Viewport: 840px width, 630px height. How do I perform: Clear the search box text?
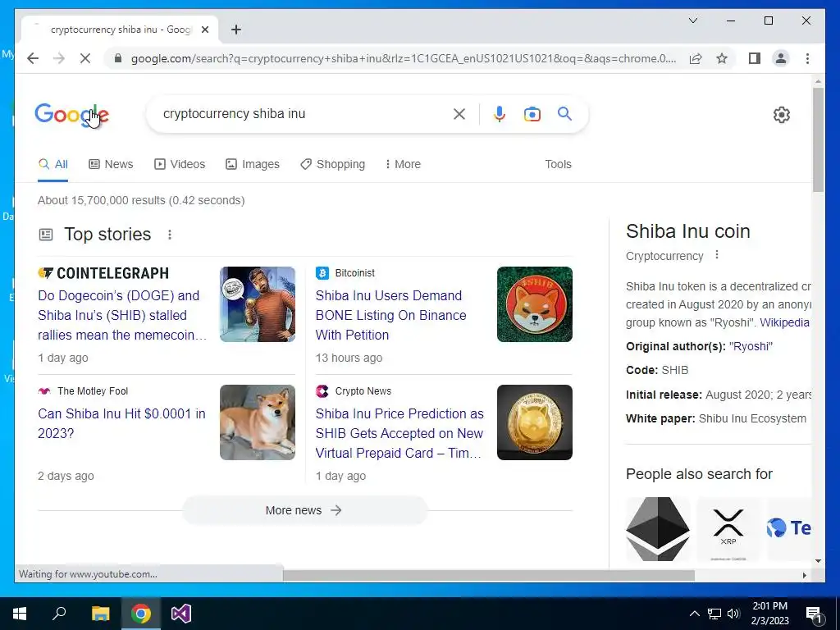pos(459,114)
